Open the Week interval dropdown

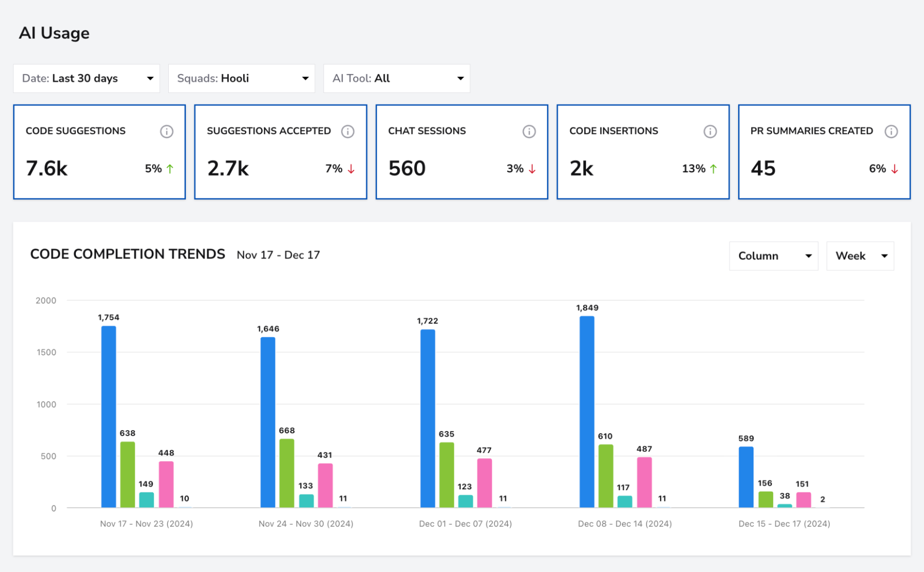tap(860, 256)
